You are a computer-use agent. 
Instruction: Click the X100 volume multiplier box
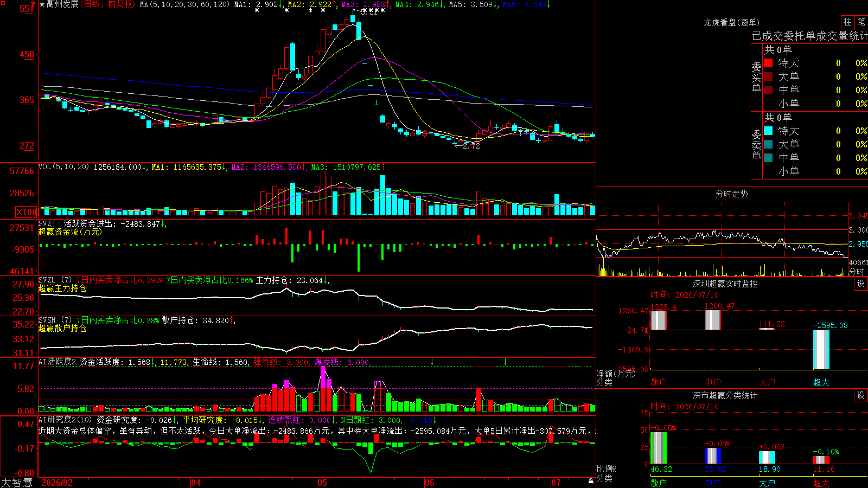click(x=27, y=212)
